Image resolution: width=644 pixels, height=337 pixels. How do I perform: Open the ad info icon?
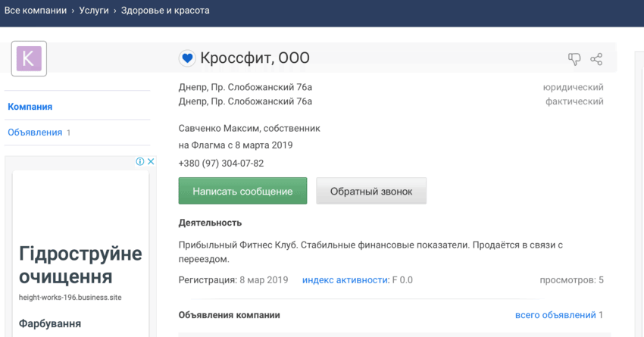(140, 161)
